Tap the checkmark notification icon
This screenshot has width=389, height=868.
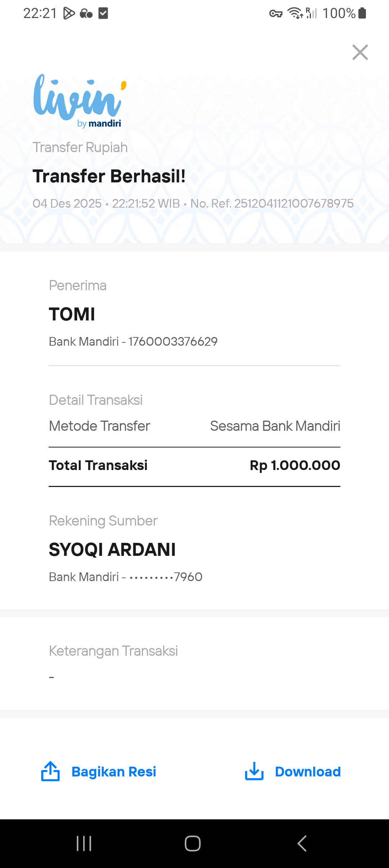coord(103,13)
